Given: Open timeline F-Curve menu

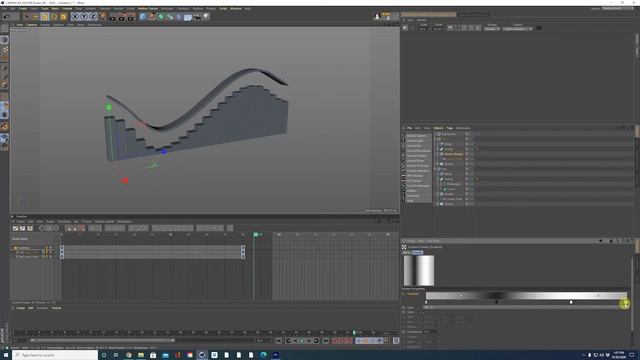Looking at the screenshot, I should coord(87,222).
